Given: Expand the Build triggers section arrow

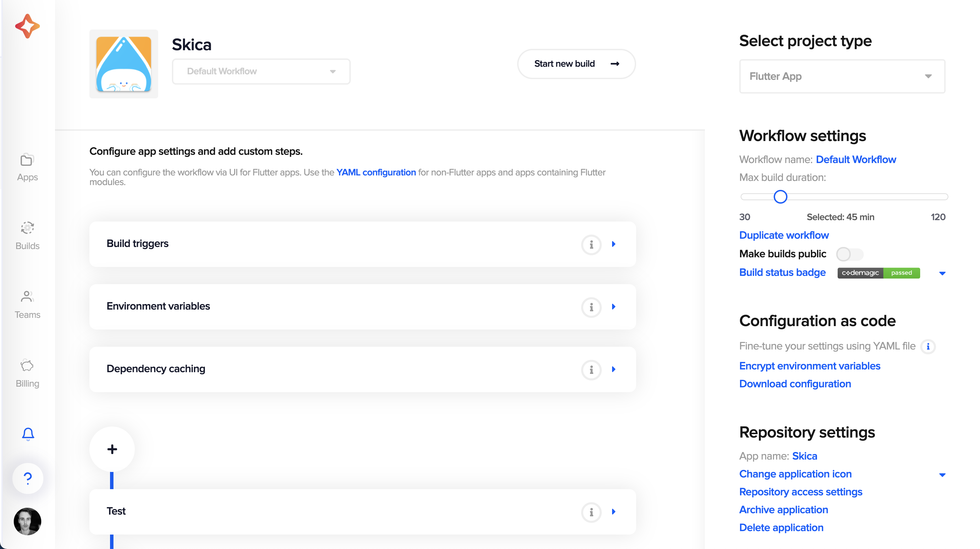Looking at the screenshot, I should pos(614,244).
